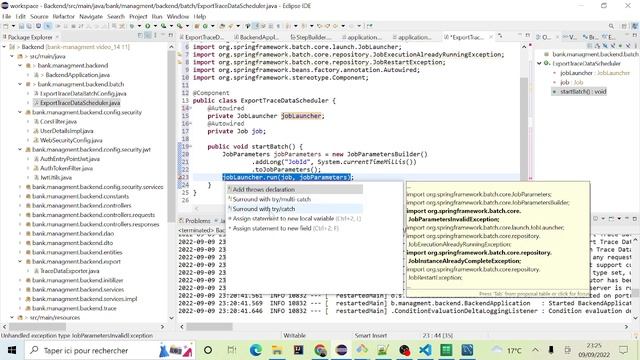This screenshot has height=360, width=640.
Task: Click the Save icon in the toolbar
Action: click(22, 26)
